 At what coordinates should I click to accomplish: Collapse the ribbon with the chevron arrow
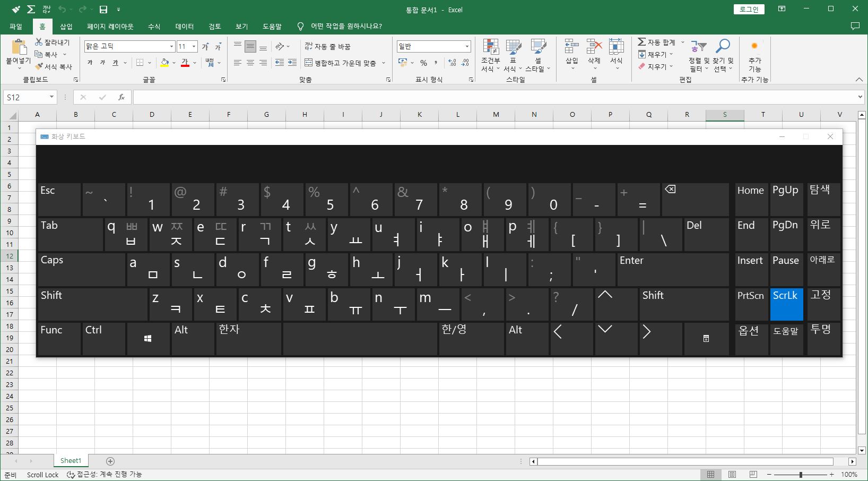tap(859, 80)
